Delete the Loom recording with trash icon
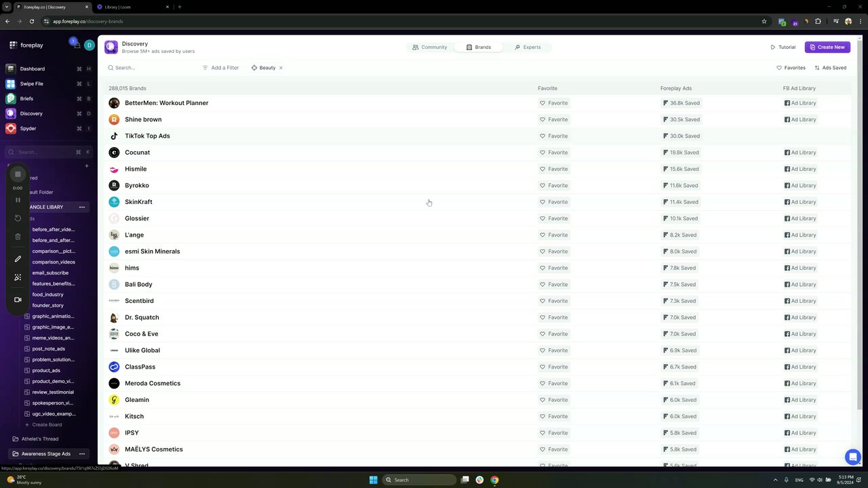Screen dimensions: 868x488 pyautogui.click(x=18, y=237)
